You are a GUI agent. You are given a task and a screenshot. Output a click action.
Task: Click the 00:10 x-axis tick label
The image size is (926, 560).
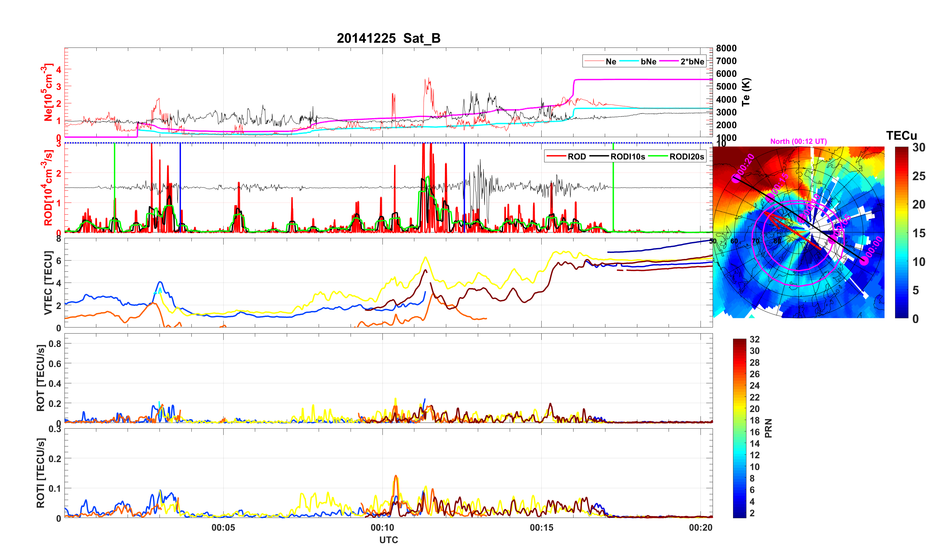pyautogui.click(x=382, y=527)
